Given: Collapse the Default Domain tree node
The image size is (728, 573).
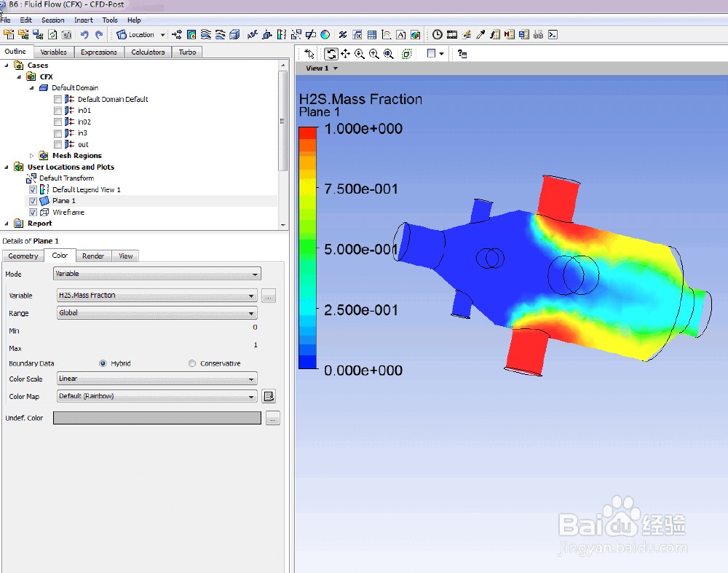Looking at the screenshot, I should coord(31,88).
